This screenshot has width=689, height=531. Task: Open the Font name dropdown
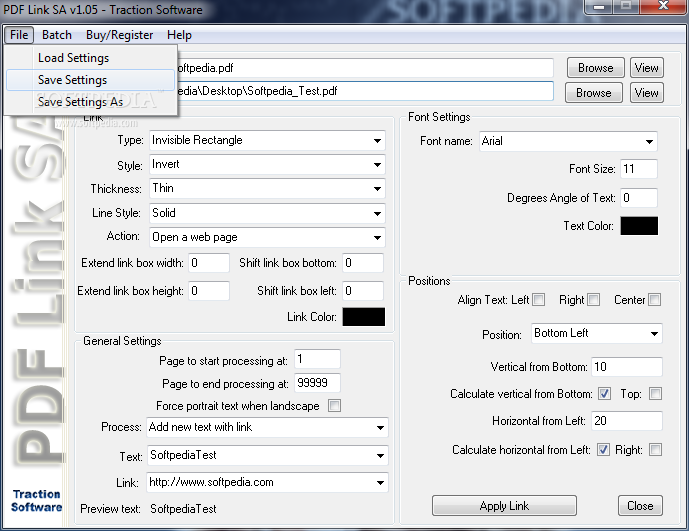(x=649, y=142)
